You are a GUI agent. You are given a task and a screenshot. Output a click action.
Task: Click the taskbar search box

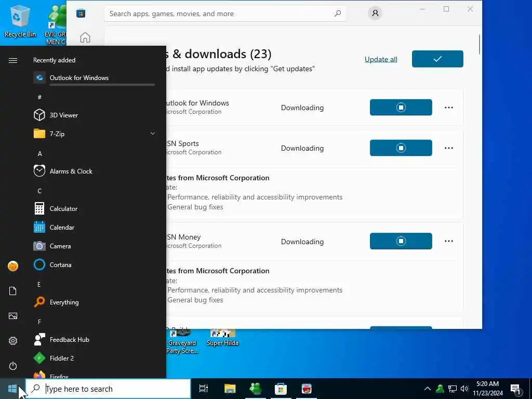(x=108, y=389)
